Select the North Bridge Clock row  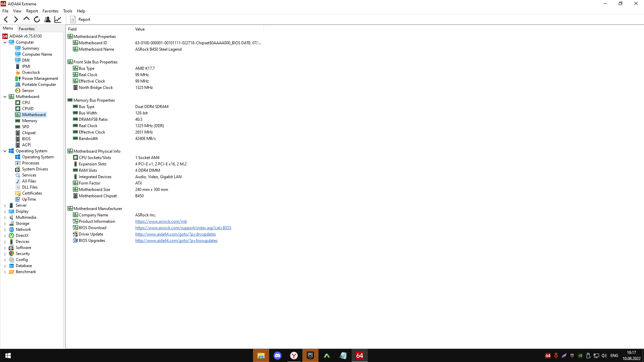click(165, 88)
